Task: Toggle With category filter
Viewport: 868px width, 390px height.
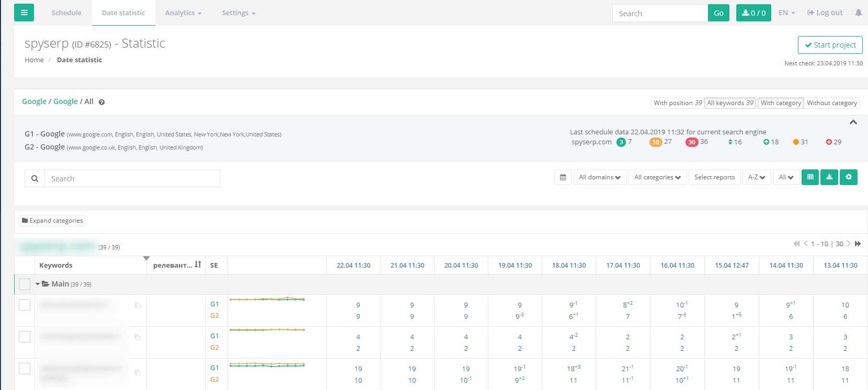Action: tap(781, 103)
